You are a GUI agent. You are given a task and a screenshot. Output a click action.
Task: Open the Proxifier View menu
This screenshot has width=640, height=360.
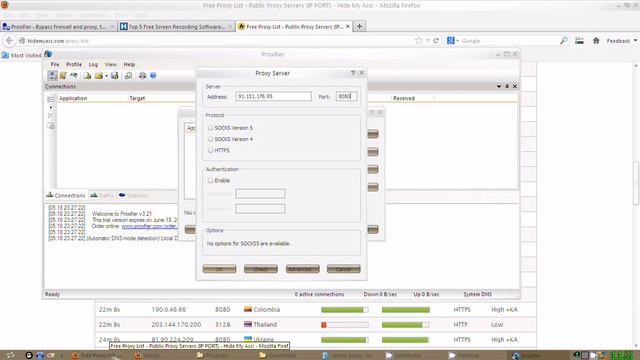pyautogui.click(x=111, y=64)
